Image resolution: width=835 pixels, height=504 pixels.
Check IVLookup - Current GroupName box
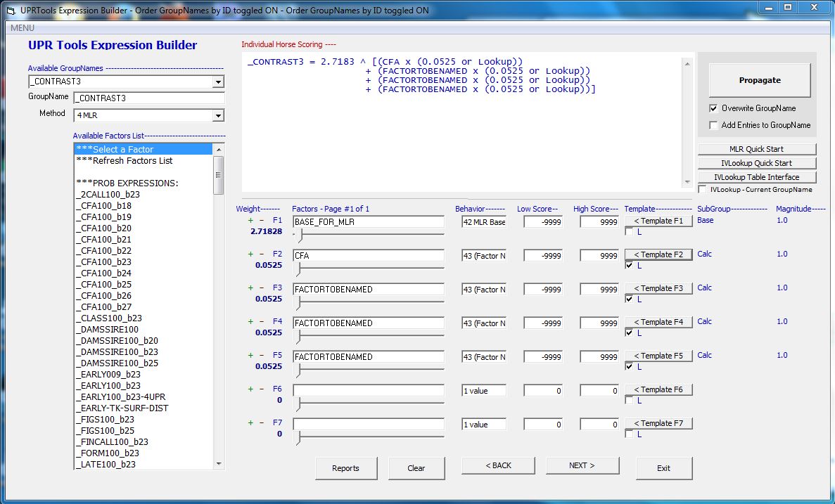703,190
